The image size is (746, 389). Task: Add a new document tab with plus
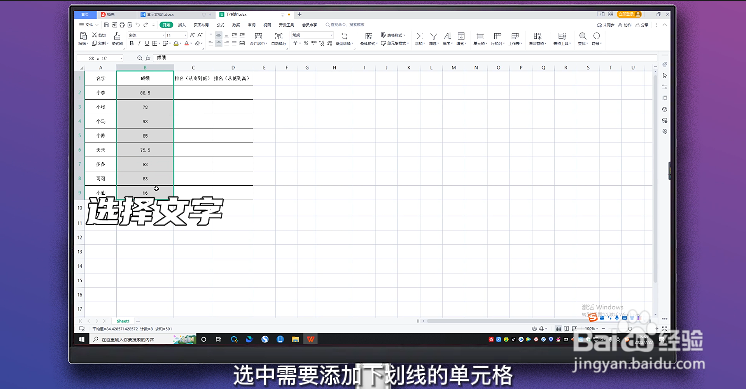[299, 15]
